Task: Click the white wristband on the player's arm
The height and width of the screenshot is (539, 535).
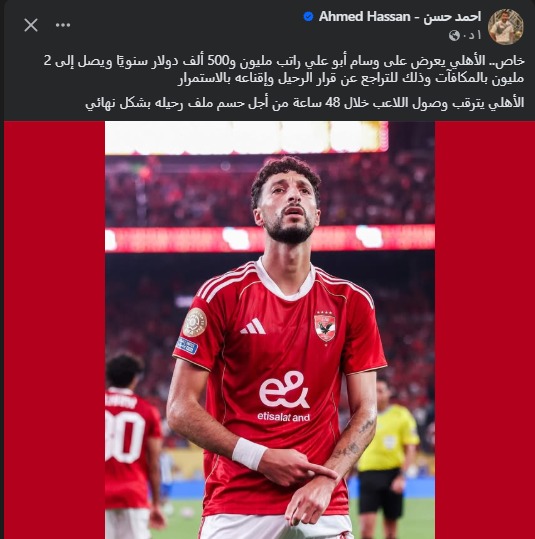Action: pos(249,454)
